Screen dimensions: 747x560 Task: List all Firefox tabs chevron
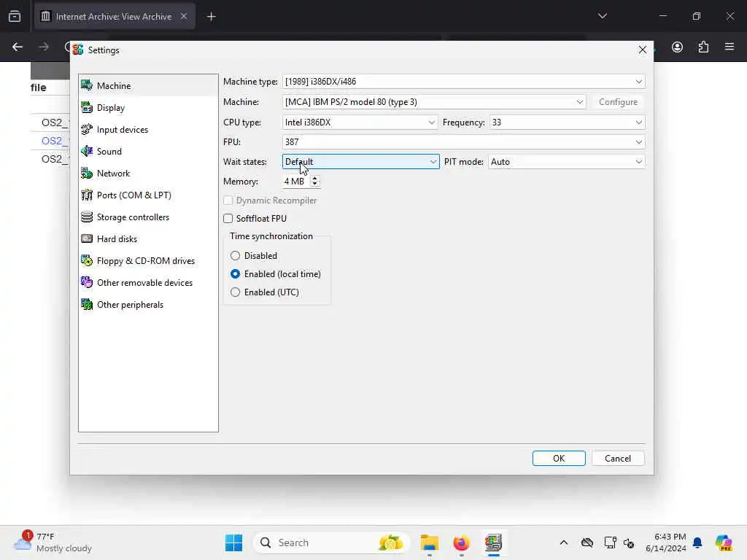click(602, 17)
